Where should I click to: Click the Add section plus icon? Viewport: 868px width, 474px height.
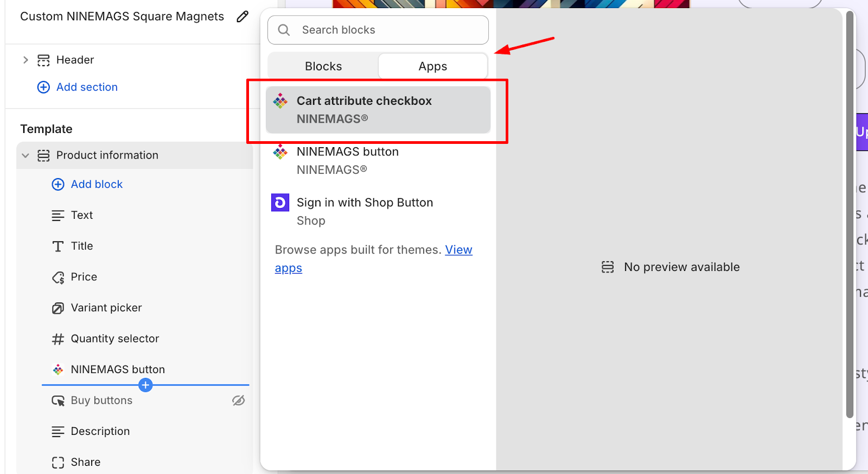43,87
